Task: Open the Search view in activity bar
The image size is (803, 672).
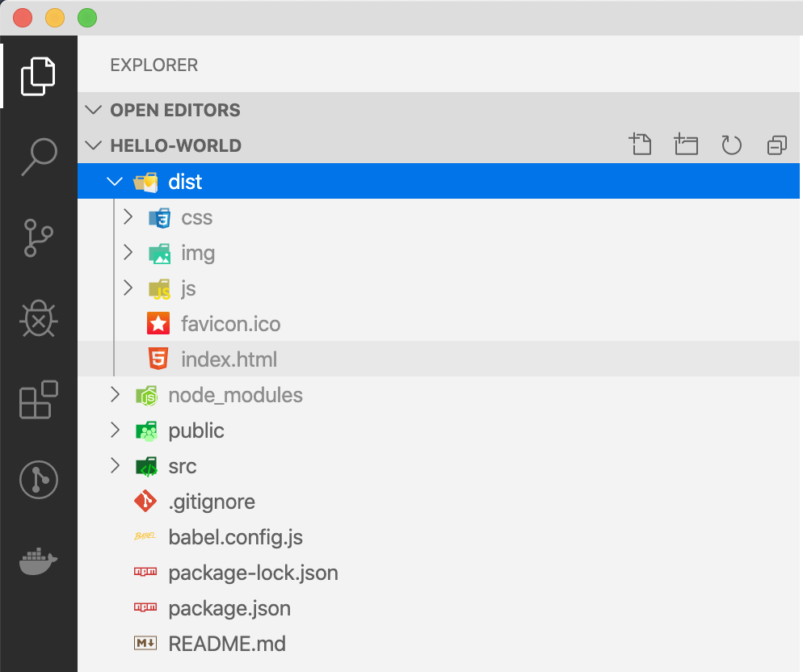Action: click(39, 157)
